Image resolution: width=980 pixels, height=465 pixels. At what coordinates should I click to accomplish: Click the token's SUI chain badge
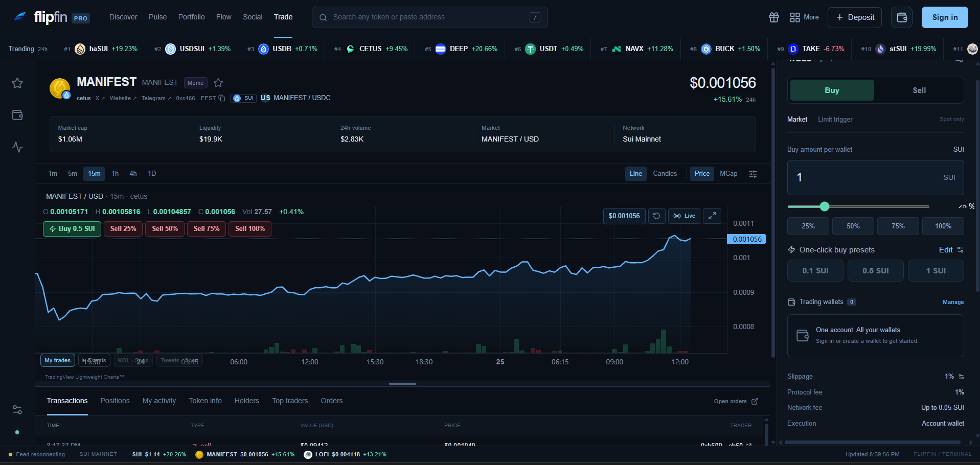coord(243,98)
